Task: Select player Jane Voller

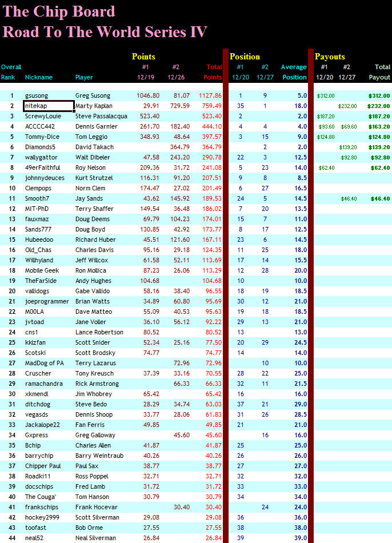Action: pyautogui.click(x=91, y=322)
